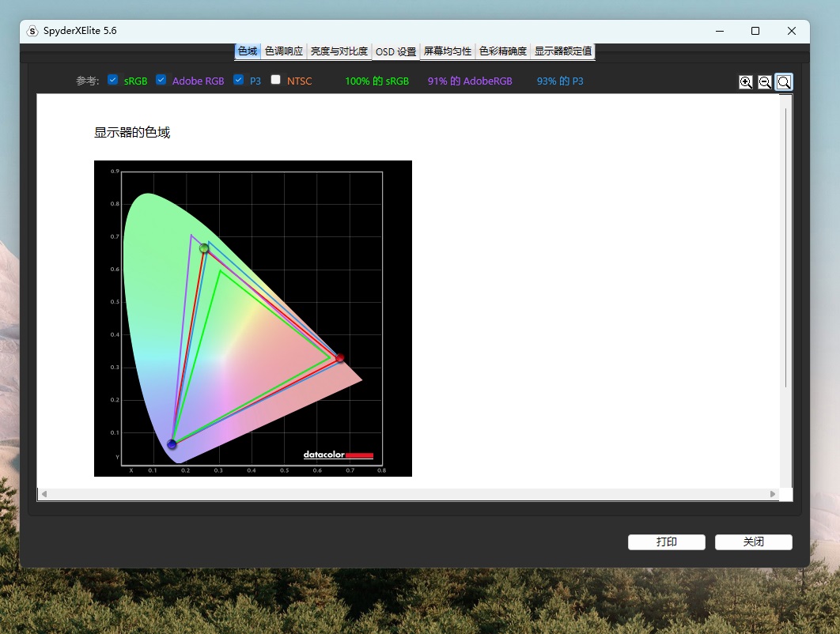This screenshot has width=840, height=634.
Task: Click the green primary marker on gamut chart
Action: (204, 248)
